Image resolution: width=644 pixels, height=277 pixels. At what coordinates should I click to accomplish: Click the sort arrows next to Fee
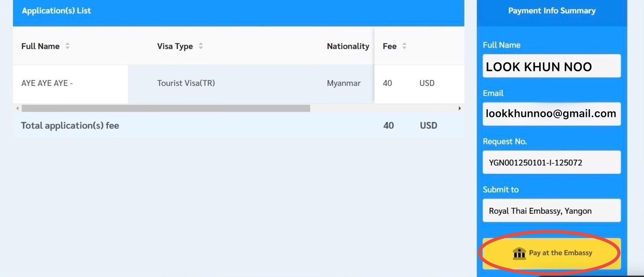coord(404,46)
